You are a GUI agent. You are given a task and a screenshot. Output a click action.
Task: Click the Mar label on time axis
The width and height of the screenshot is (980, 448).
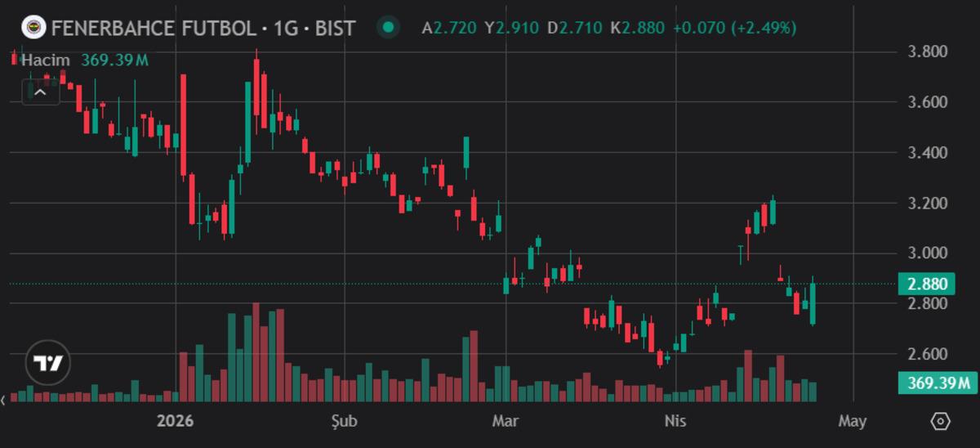tap(506, 421)
